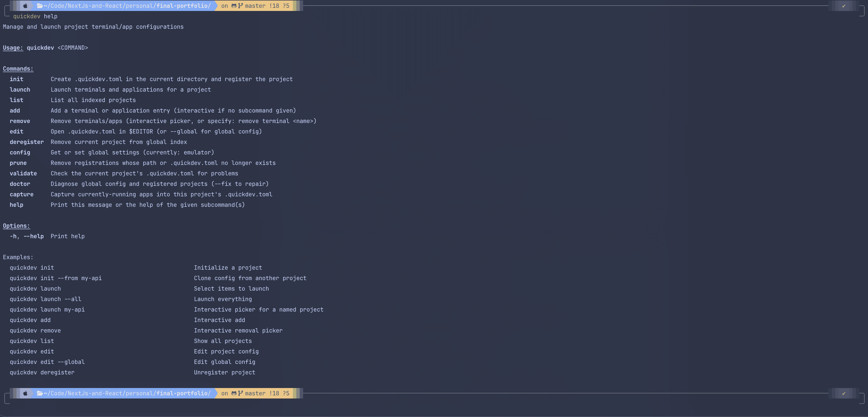This screenshot has height=417, width=868.
Task: Click 'Select items to launch' text
Action: coord(231,289)
